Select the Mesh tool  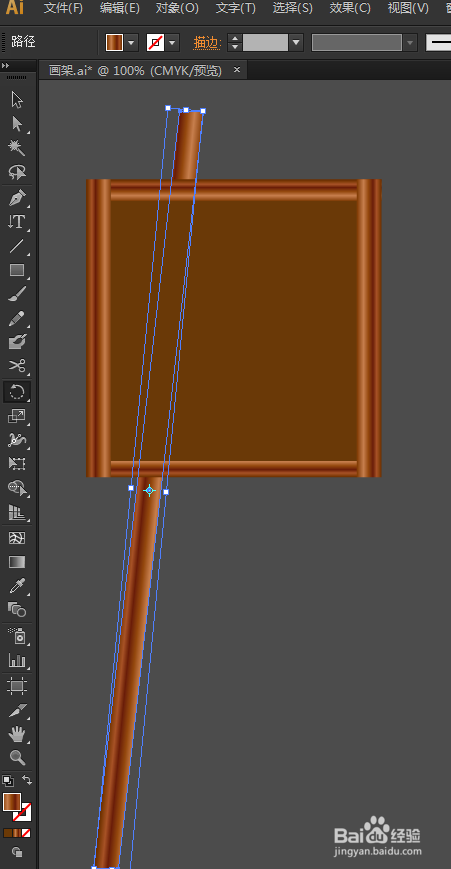coord(17,538)
